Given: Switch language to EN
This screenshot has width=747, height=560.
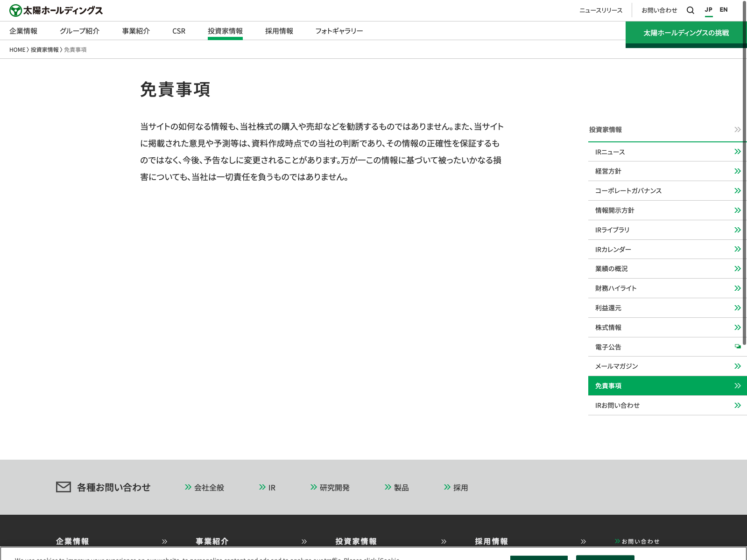Looking at the screenshot, I should click(x=723, y=10).
